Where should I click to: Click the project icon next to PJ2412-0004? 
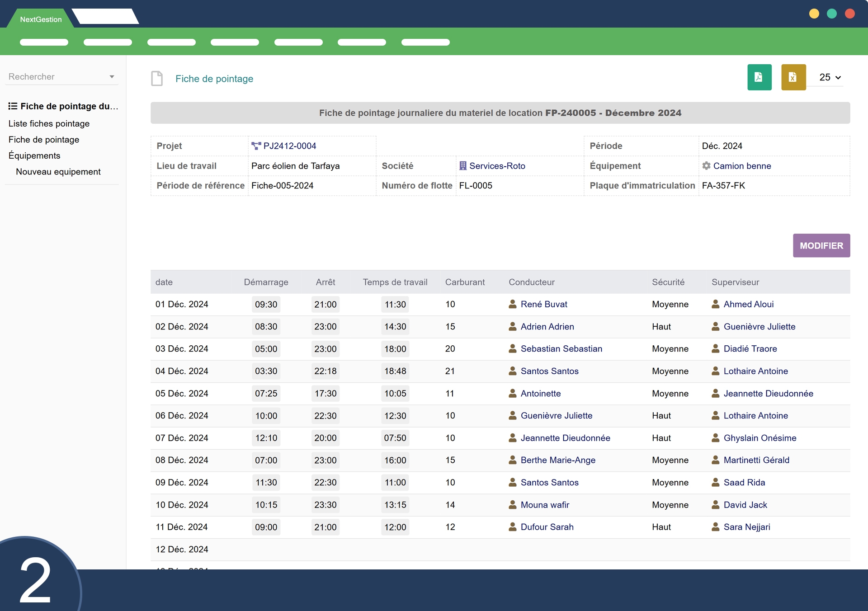[x=256, y=146]
